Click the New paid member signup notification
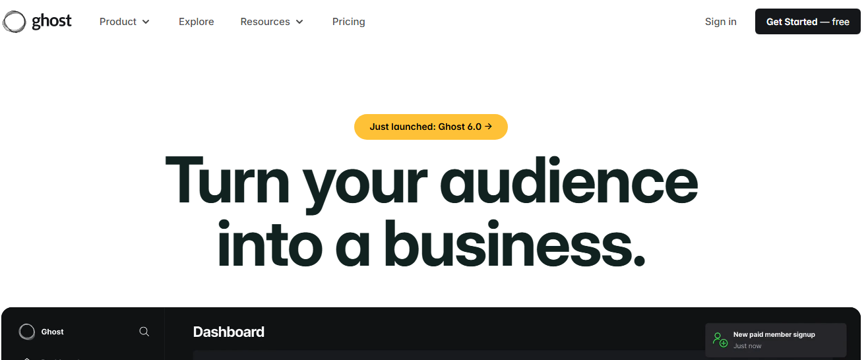This screenshot has height=360, width=868. [774, 334]
